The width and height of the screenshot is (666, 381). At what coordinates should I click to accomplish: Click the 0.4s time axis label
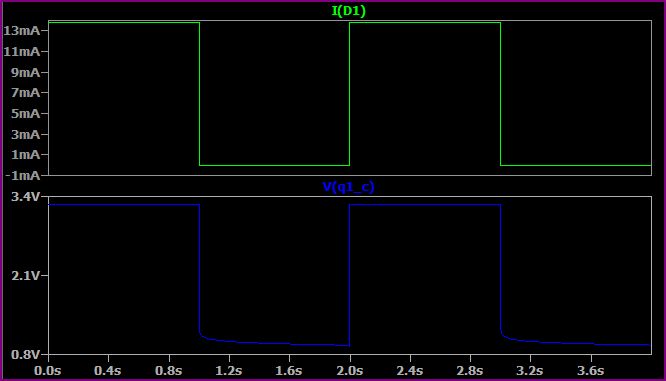108,371
